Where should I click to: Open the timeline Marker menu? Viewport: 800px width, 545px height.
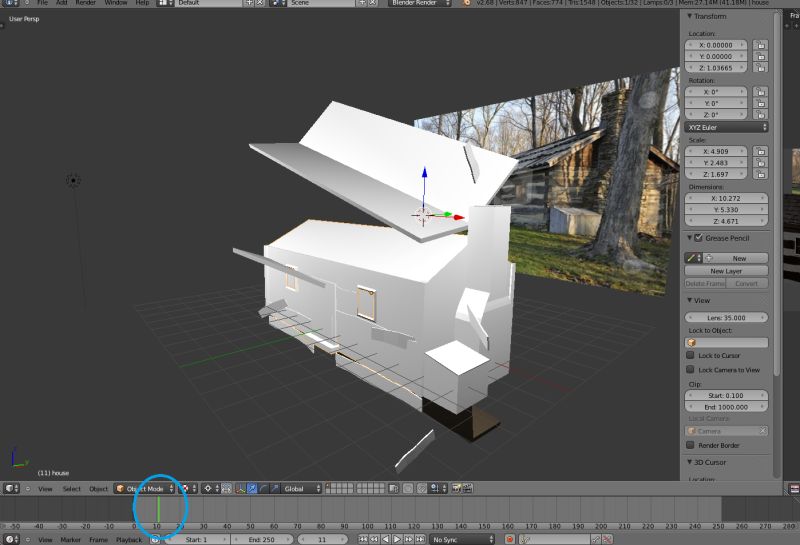70,539
